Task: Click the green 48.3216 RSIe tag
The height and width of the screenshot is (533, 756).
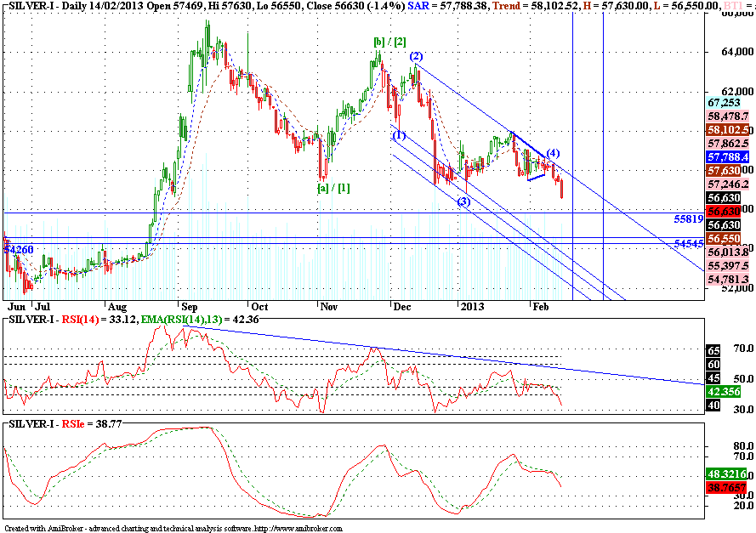Action: click(728, 474)
